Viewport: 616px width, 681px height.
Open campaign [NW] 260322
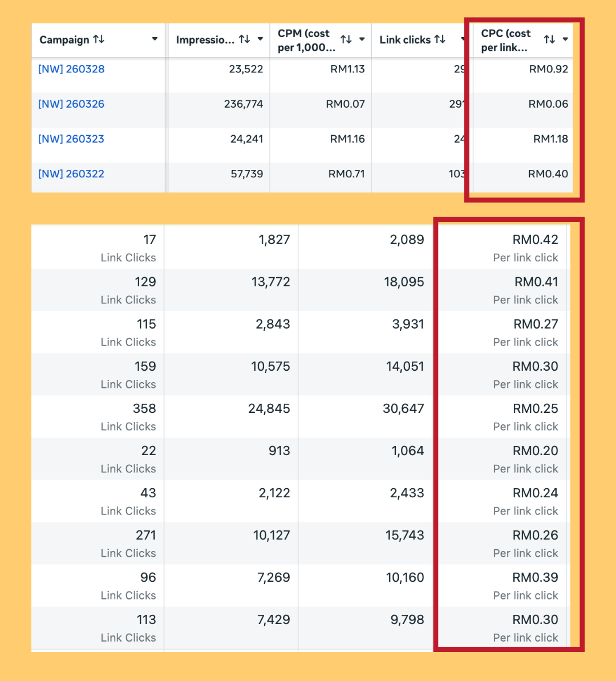[71, 174]
